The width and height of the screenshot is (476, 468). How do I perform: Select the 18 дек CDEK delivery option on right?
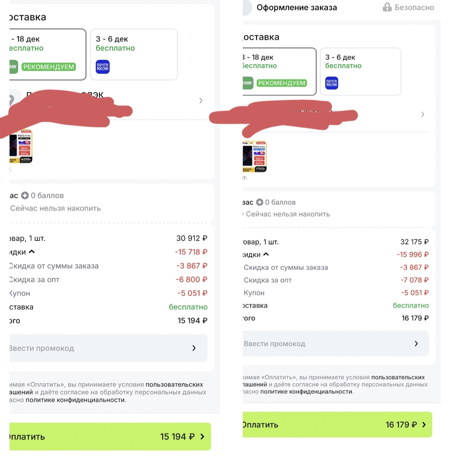[x=279, y=71]
